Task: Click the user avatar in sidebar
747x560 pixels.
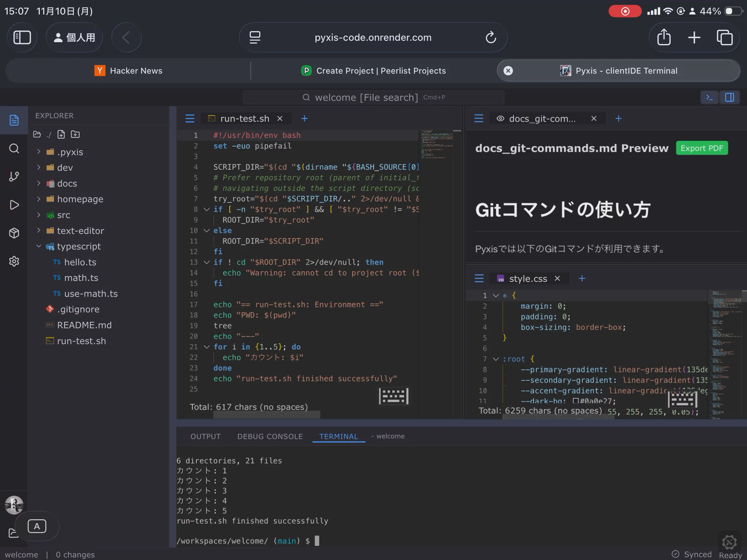Action: [x=14, y=505]
